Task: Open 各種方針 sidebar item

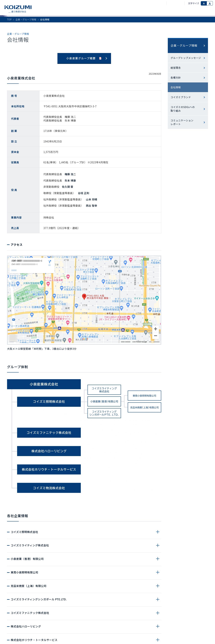Action: click(x=188, y=78)
